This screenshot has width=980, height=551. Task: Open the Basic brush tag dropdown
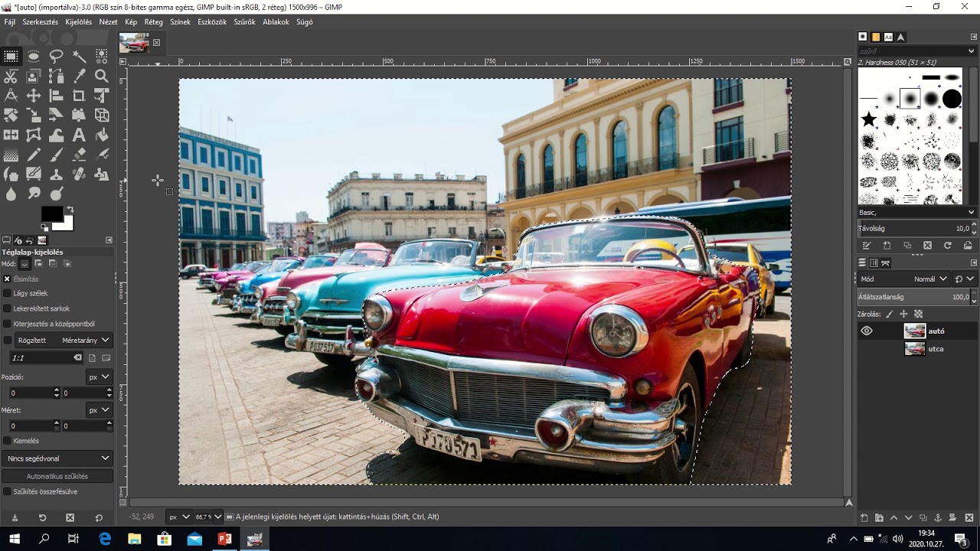[917, 212]
